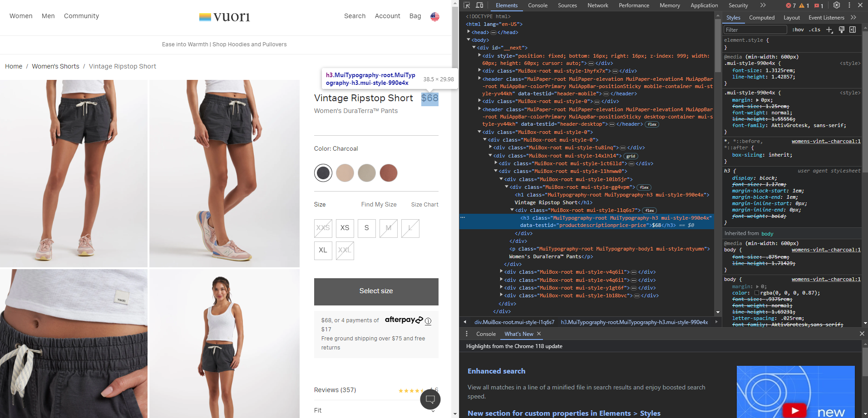868x418 pixels.
Task: Open the Size Chart link
Action: pos(424,204)
